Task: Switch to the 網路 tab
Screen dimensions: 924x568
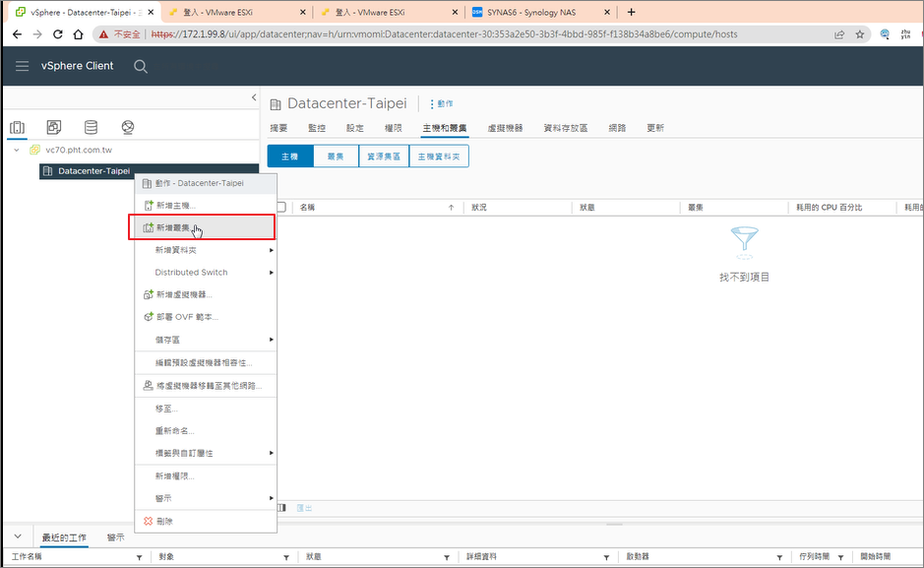Action: [x=617, y=128]
